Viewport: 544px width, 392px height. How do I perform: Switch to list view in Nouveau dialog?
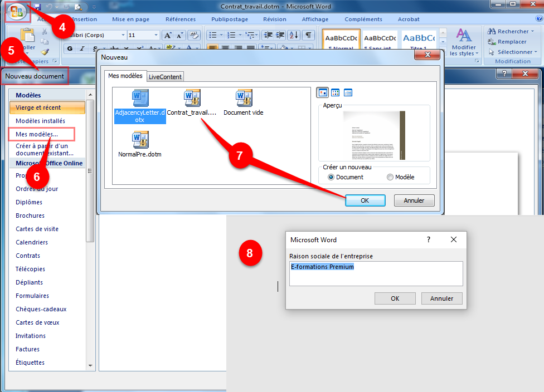pos(335,92)
